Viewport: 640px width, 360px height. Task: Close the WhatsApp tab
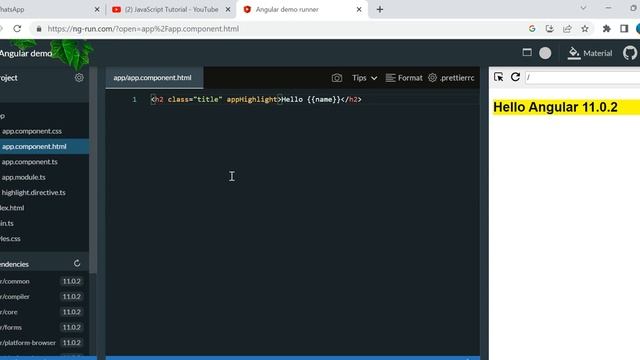[97, 9]
